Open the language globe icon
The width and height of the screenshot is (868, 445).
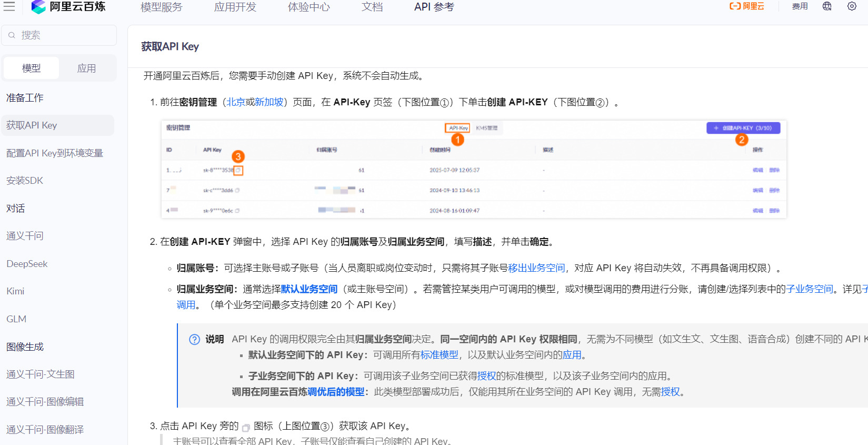[x=827, y=6]
